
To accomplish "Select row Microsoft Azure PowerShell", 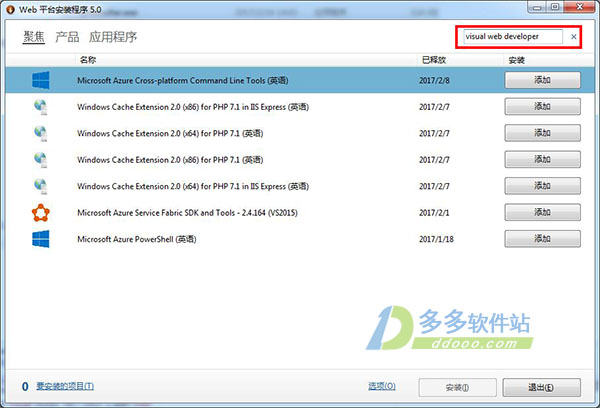I will pos(300,239).
